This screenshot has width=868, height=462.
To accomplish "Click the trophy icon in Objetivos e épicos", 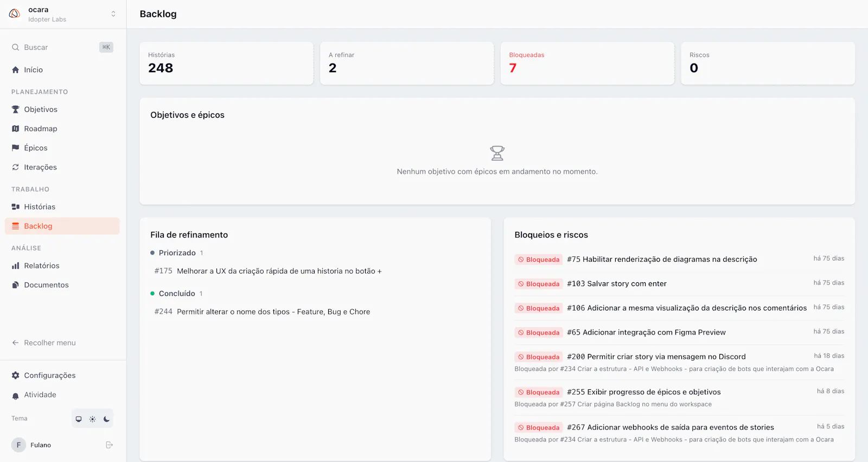I will click(x=497, y=153).
